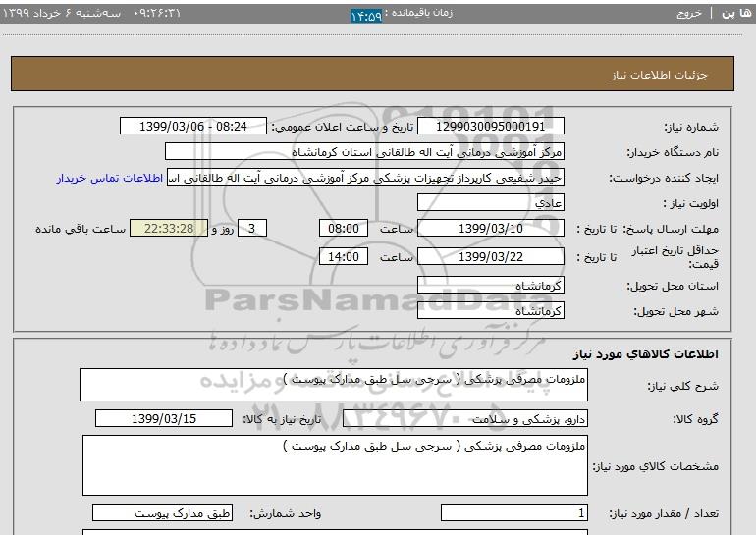
Task: Click the واحد شمارش label
Action: point(285,513)
